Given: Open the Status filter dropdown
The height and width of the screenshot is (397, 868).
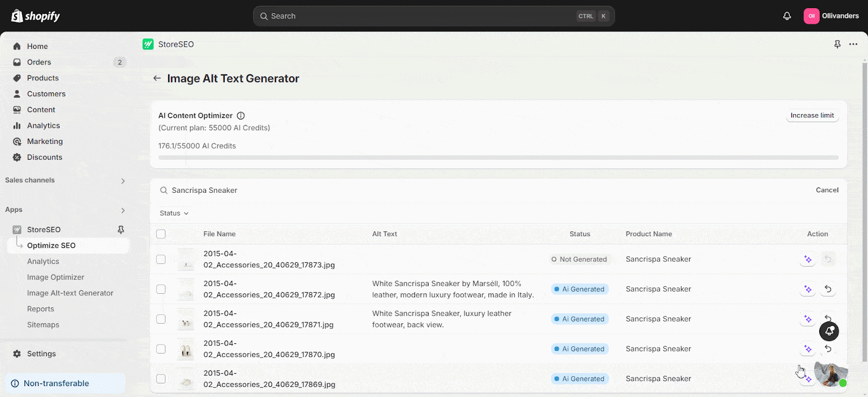Looking at the screenshot, I should pyautogui.click(x=174, y=213).
